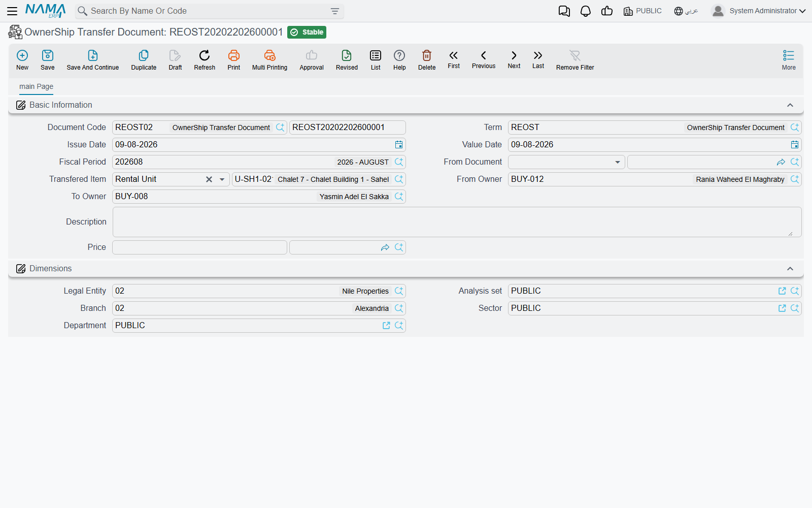Screen dimensions: 812x508
Task: Open Department record in new window
Action: (386, 326)
